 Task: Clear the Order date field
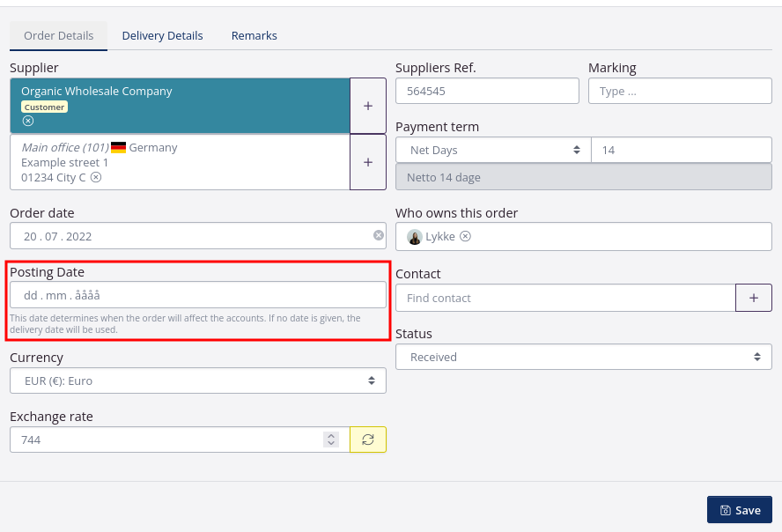coord(379,235)
